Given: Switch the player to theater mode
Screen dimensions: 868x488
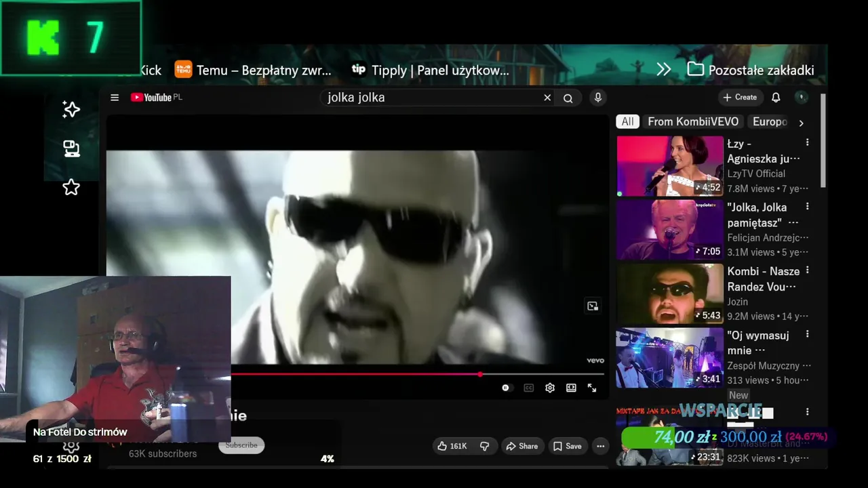Looking at the screenshot, I should click(x=571, y=388).
